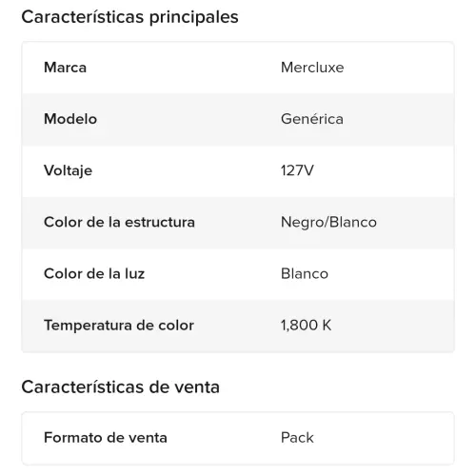
Task: Click the Pack sale format value
Action: (297, 438)
